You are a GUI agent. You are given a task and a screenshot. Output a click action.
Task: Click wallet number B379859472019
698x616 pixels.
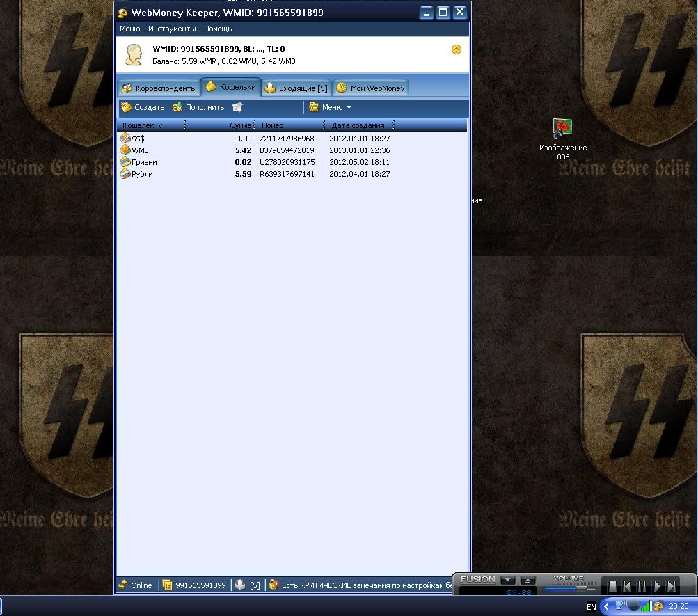(x=287, y=150)
